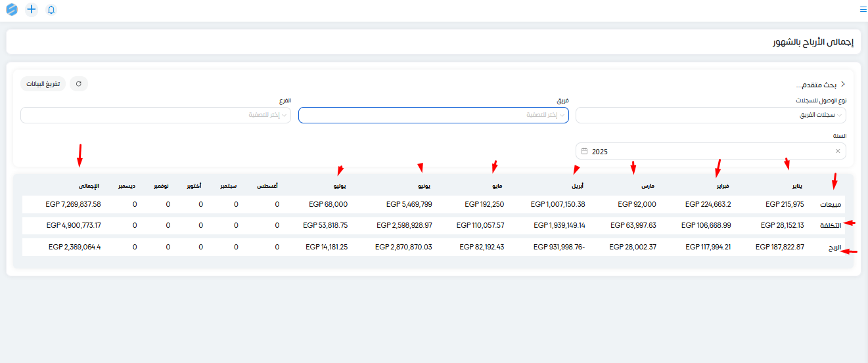
Task: Click cost value EGP 106,668.99
Action: click(706, 225)
